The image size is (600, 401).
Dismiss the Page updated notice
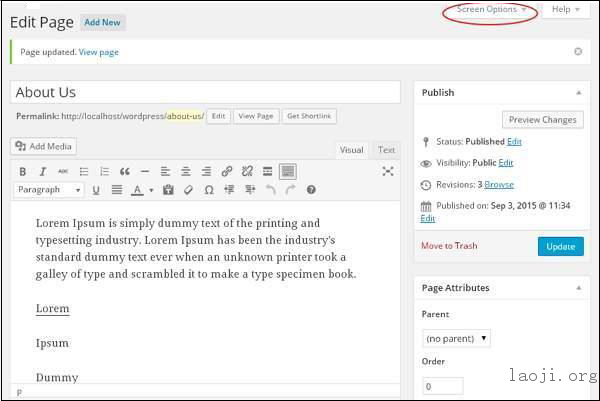click(x=578, y=51)
